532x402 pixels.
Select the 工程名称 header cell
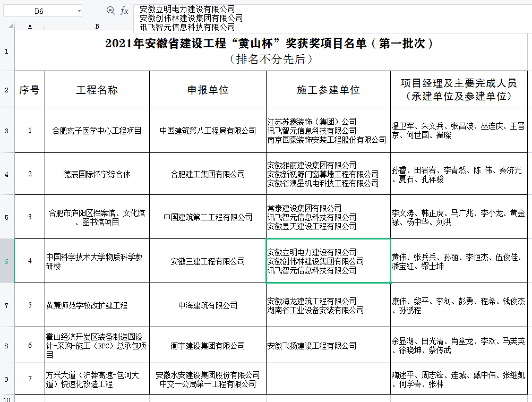(x=97, y=90)
